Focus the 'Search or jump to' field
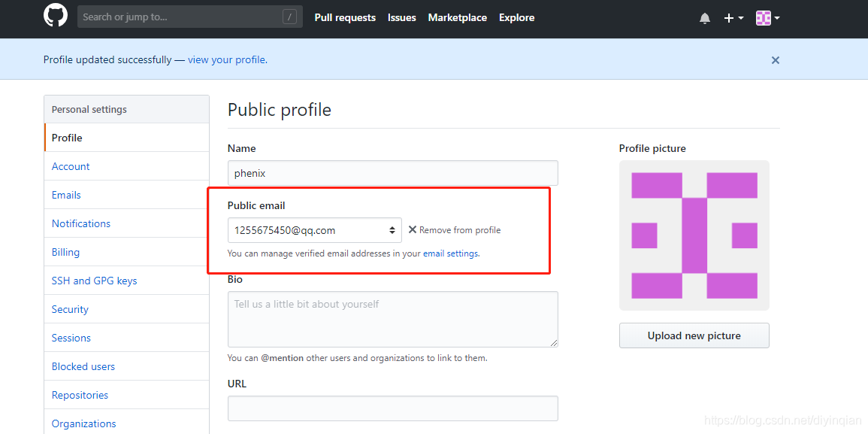Screen dimensions: 868x434 click(x=190, y=17)
